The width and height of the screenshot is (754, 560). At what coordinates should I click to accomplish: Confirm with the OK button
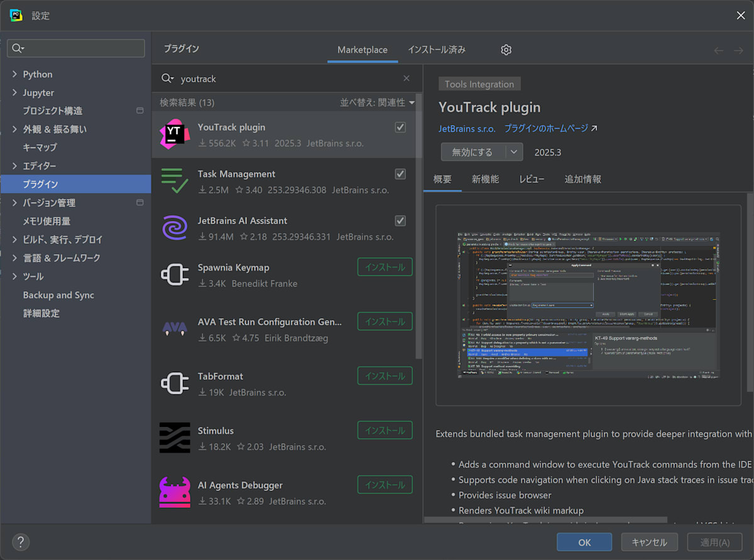(x=584, y=542)
